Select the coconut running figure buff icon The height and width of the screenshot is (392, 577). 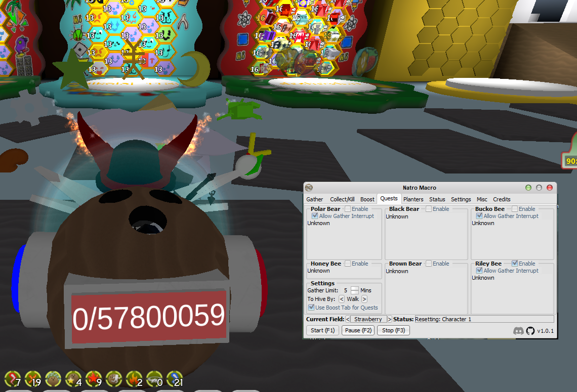[114, 379]
